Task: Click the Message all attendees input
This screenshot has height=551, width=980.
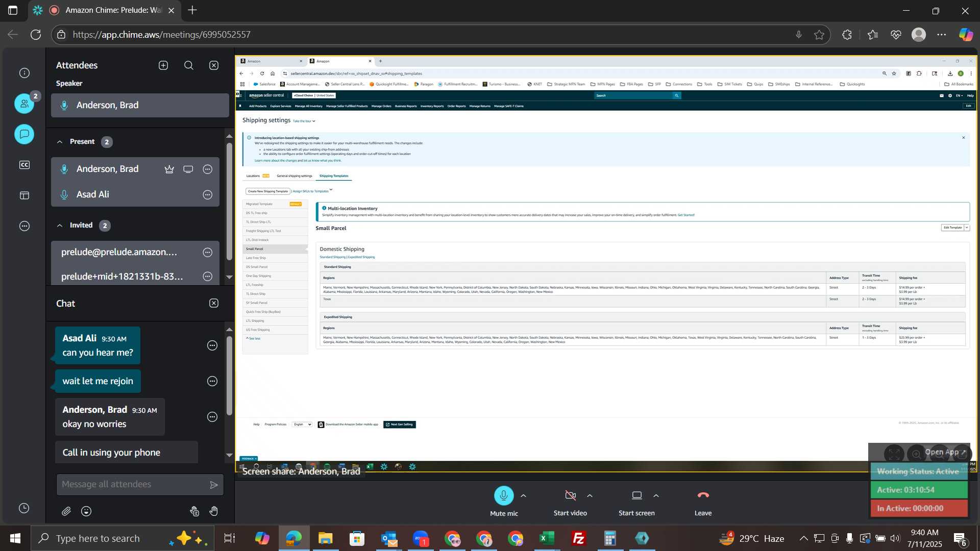Action: (132, 485)
